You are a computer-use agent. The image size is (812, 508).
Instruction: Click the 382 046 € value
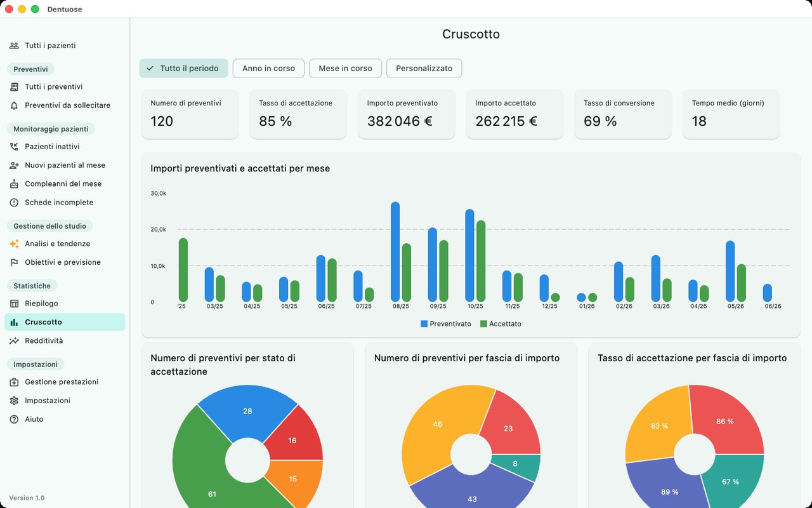[400, 121]
